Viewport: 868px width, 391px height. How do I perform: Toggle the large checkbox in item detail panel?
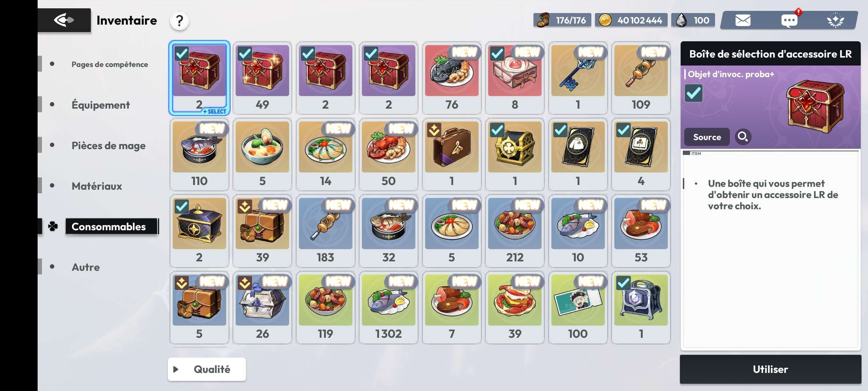click(x=694, y=93)
